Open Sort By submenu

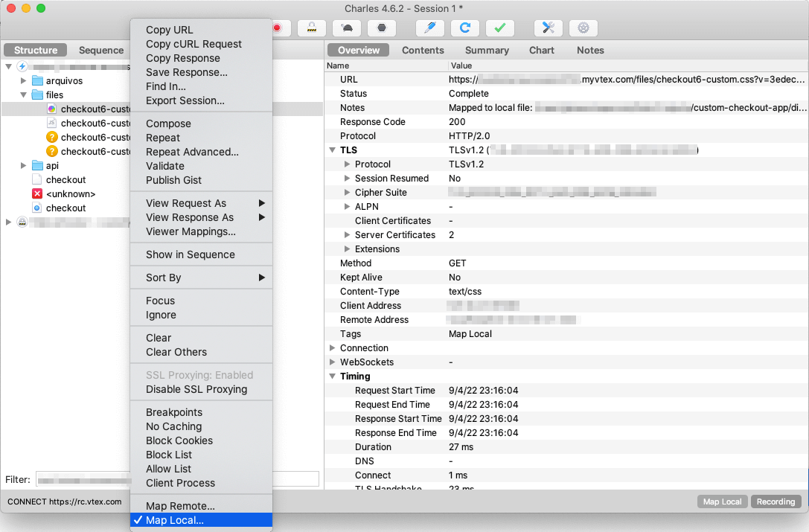coord(201,278)
